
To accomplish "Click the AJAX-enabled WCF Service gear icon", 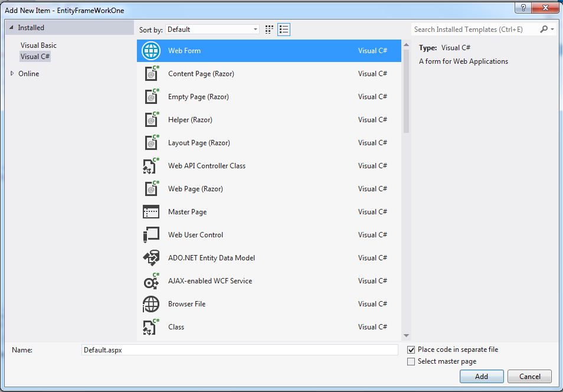I will click(151, 280).
